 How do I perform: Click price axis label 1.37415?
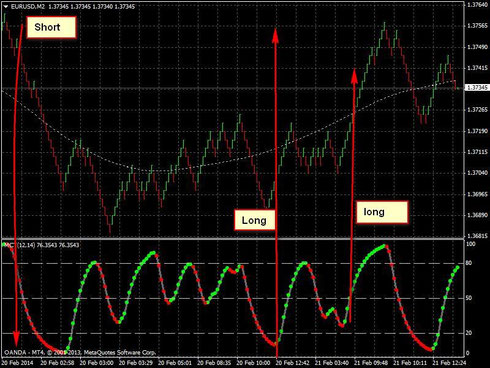pos(477,68)
